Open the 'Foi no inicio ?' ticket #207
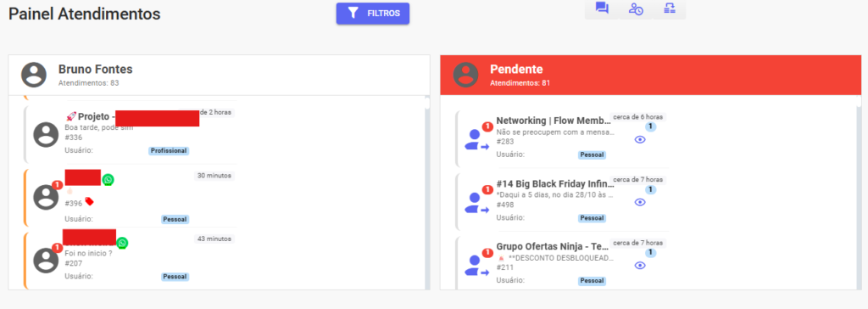 coord(131,261)
